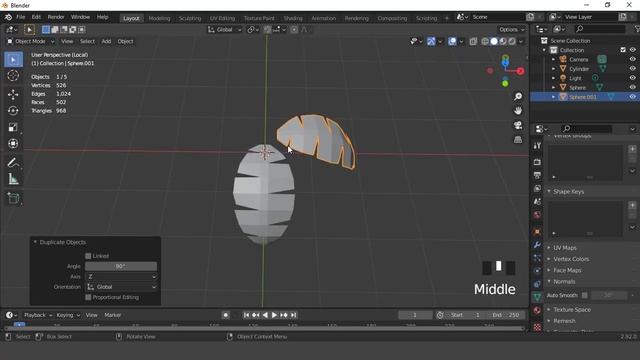640x360 pixels.
Task: Click the play animation button
Action: 274,315
